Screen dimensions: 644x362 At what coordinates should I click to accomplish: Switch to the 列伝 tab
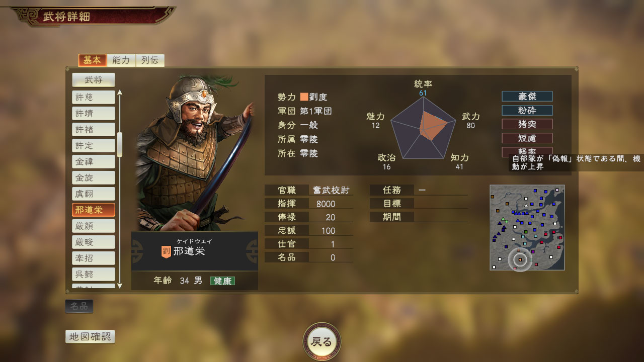[150, 60]
